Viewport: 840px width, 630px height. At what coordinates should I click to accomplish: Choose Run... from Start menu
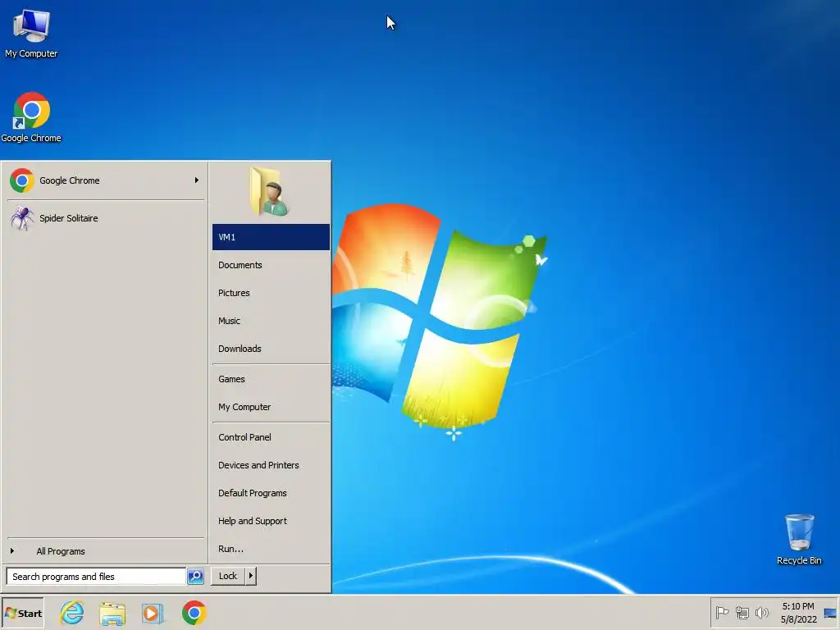(271, 549)
